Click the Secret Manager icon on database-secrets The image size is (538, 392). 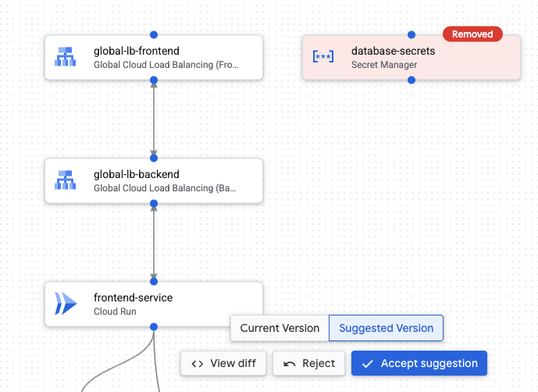[x=322, y=57]
